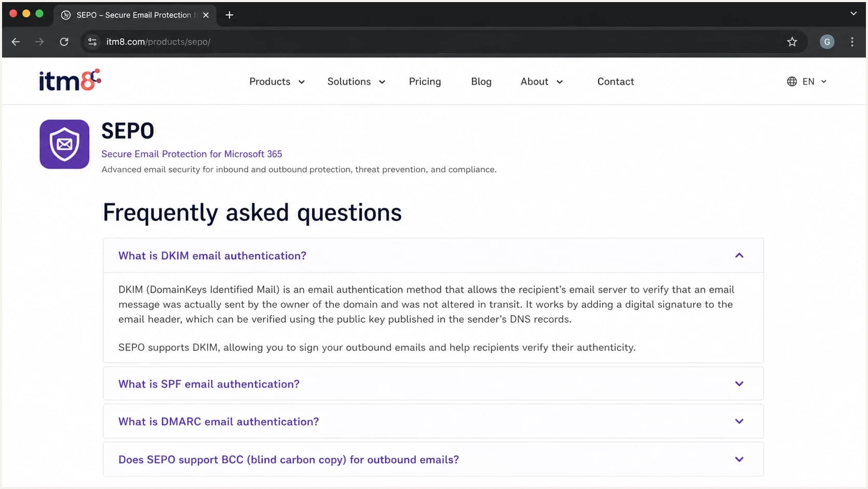Click the 'Secure Email Protection for Microsoft 365' subtitle

pyautogui.click(x=192, y=154)
